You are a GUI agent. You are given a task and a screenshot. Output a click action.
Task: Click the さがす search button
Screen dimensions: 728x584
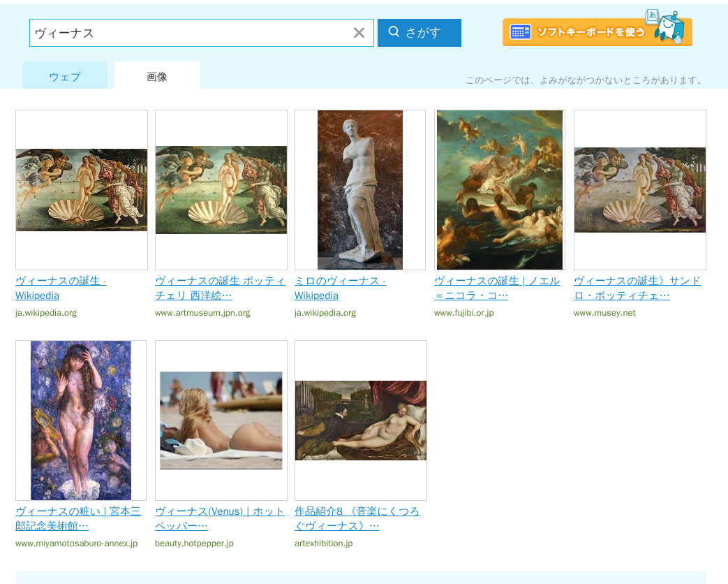pyautogui.click(x=419, y=33)
